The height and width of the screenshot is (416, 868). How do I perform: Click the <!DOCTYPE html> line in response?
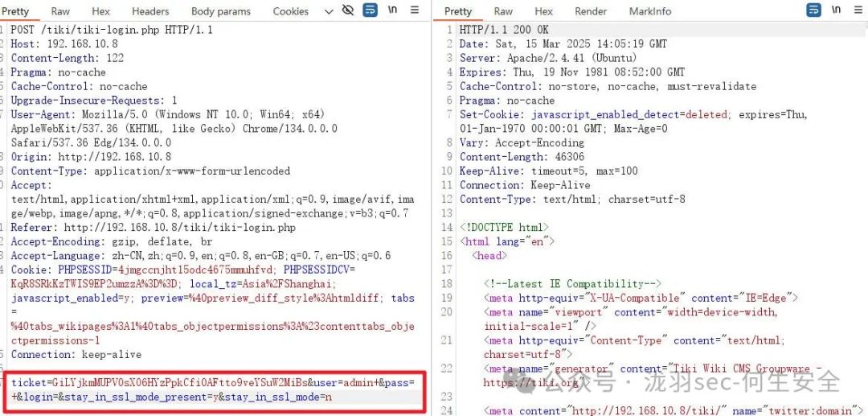click(504, 228)
